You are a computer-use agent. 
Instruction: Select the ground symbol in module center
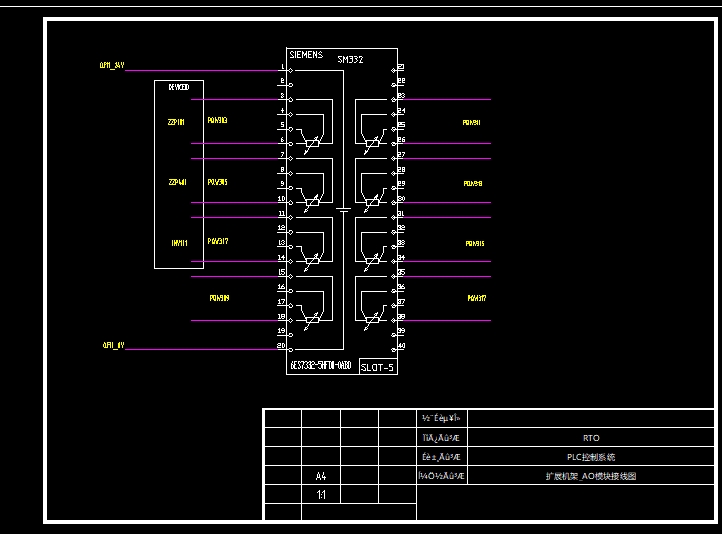pos(344,210)
